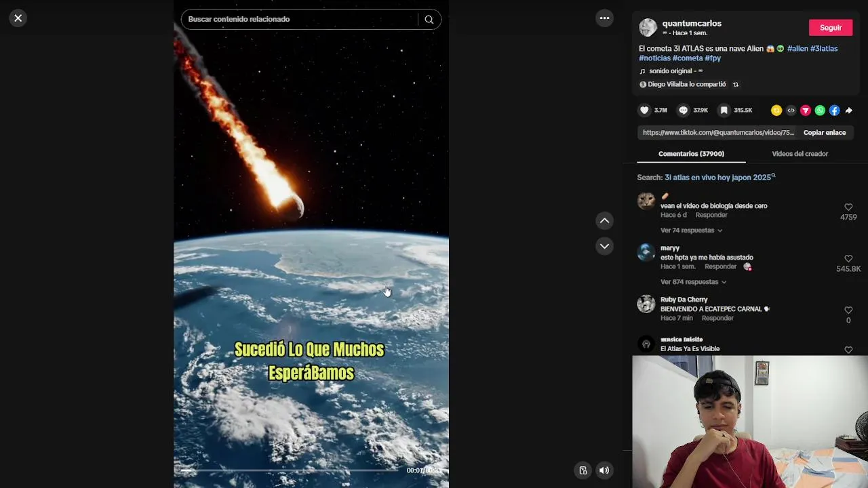This screenshot has width=868, height=488.
Task: Open the Ruby Da Cherry username
Action: tap(684, 300)
